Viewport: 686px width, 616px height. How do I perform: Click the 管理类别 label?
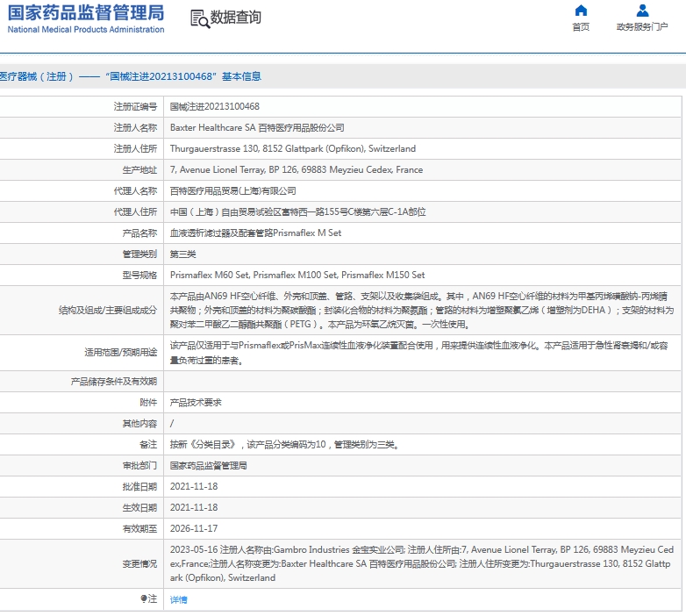tap(139, 254)
